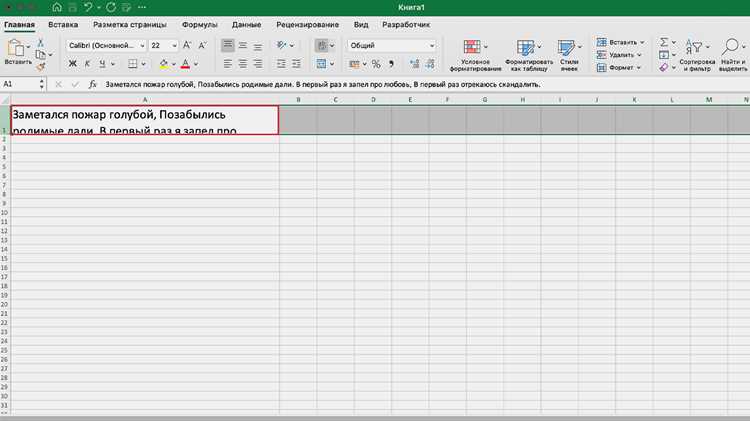Open Cell Styles (Стили ячеек)
Screen dimensions: 750x421
(569, 55)
